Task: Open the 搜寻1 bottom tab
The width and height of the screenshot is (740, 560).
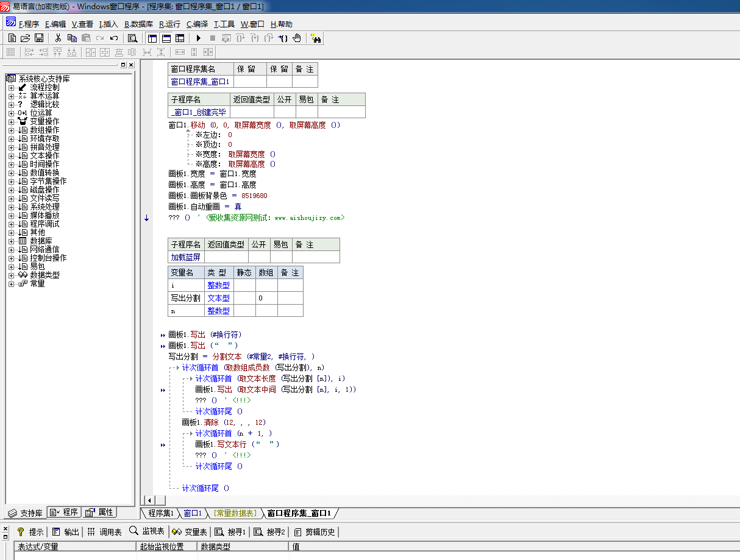Action: click(230, 532)
